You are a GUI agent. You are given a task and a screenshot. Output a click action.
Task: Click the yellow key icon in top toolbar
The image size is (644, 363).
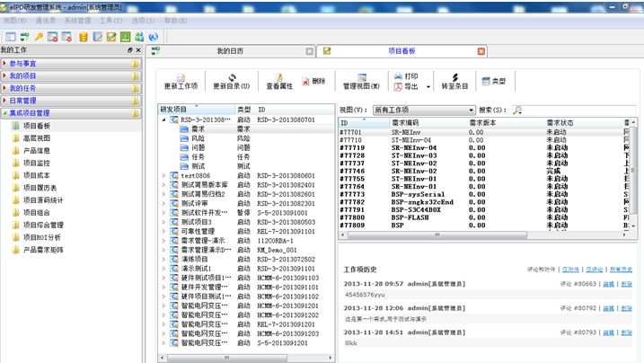pyautogui.click(x=39, y=37)
